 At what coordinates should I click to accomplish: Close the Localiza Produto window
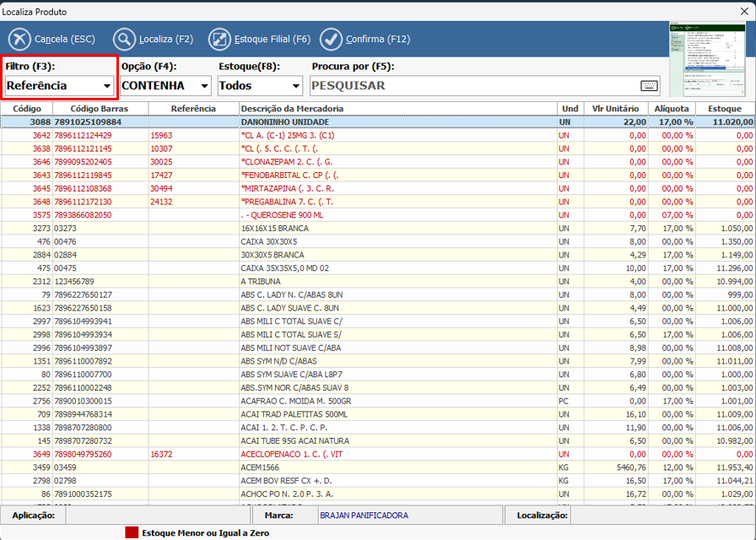[742, 12]
